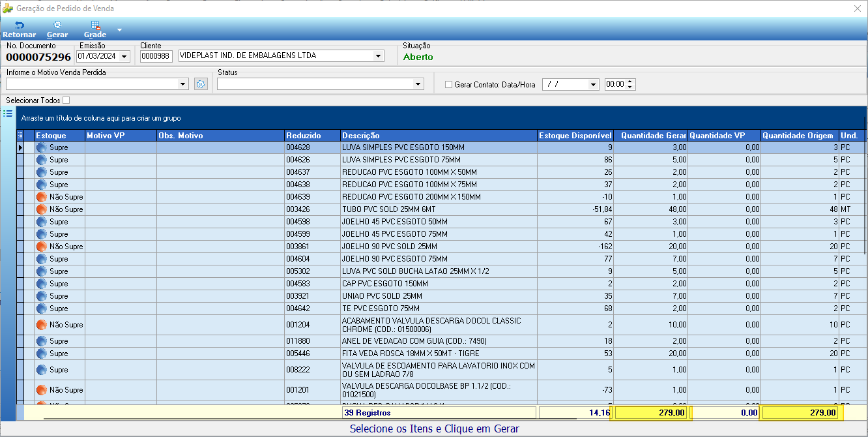The image size is (868, 437).
Task: Click the grid selector icon in the header corner
Action: tap(20, 135)
